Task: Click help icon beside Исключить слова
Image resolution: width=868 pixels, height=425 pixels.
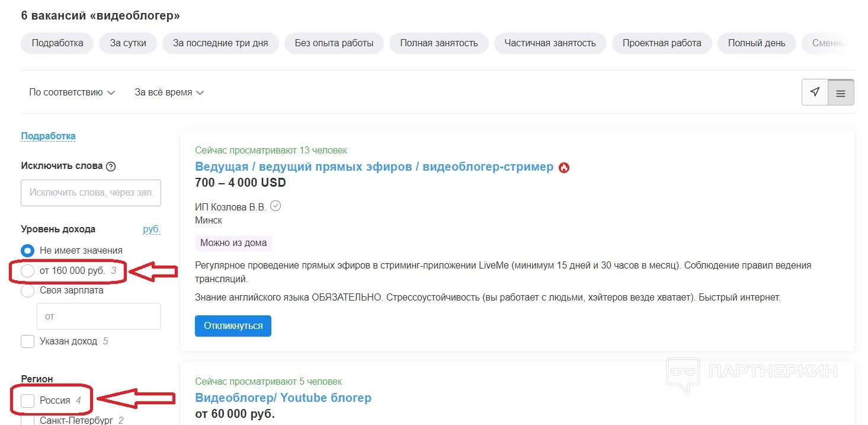Action: (x=111, y=167)
